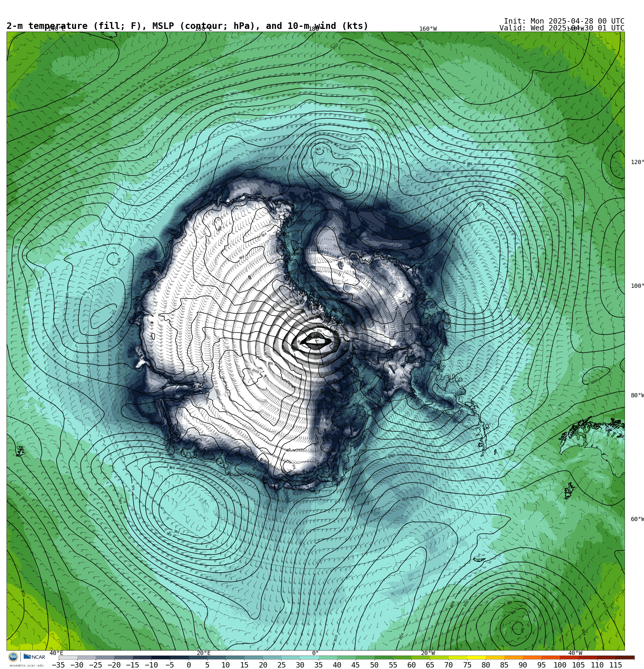The width and height of the screenshot is (644, 669).
Task: Click the Init: Mon 2025-04-28 00 UTC text
Action: [x=564, y=21]
